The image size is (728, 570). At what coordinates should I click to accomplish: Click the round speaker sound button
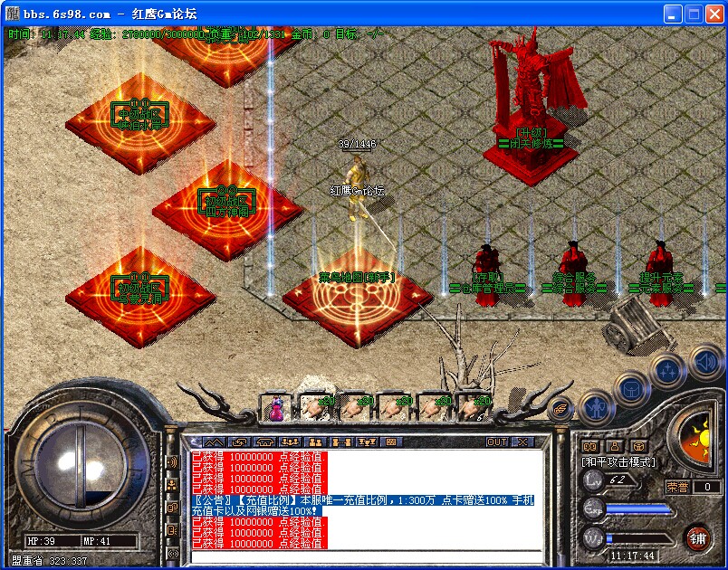coord(705,362)
